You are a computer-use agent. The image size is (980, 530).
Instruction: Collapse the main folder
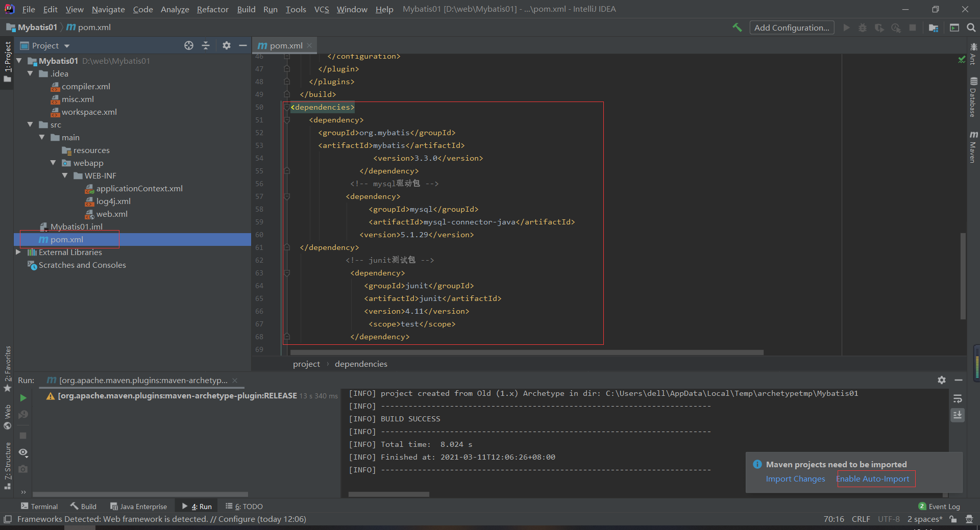pyautogui.click(x=42, y=137)
